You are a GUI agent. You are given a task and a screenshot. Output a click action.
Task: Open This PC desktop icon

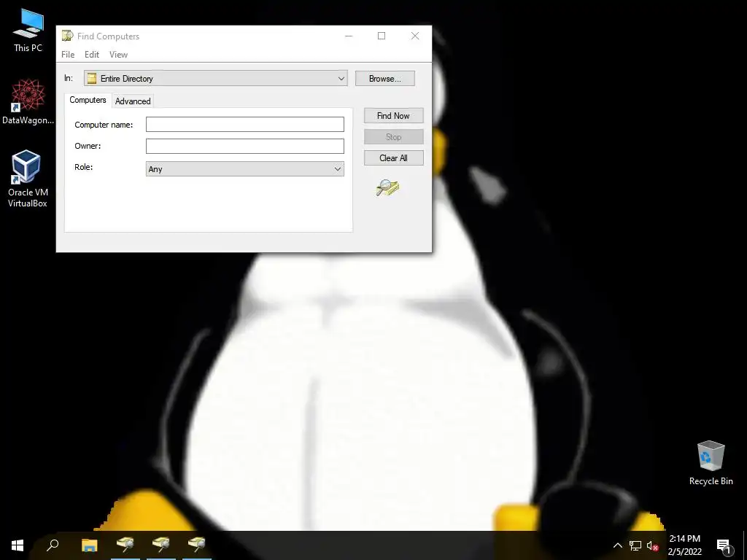point(28,31)
